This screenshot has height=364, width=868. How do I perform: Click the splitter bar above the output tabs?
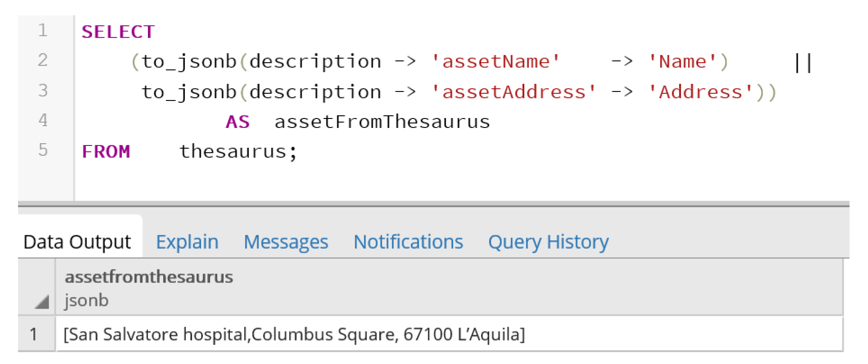(x=433, y=205)
